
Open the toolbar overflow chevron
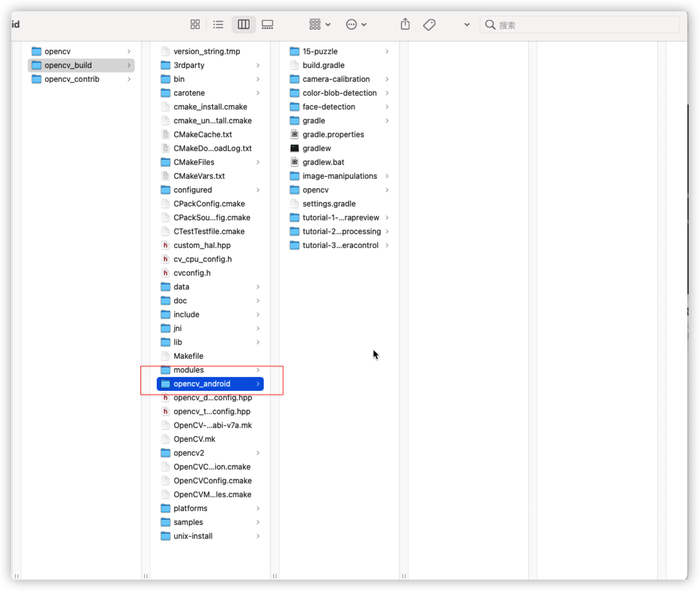point(467,25)
